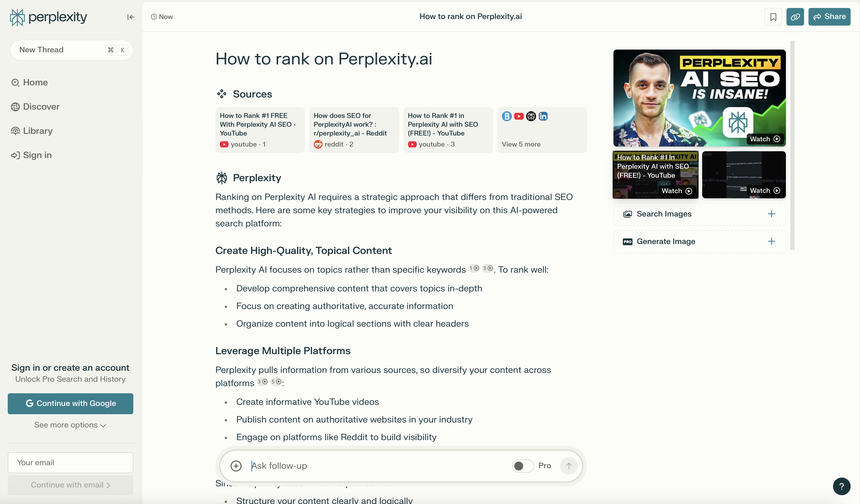
Task: Click the Perplexity logo in sidebar
Action: [x=48, y=17]
